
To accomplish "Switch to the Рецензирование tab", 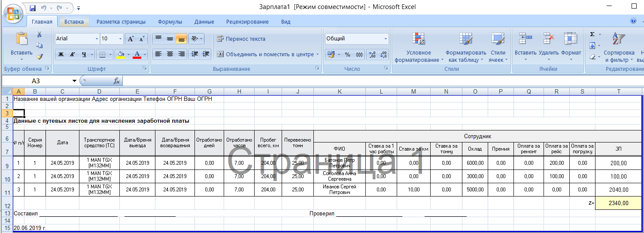I will (247, 21).
